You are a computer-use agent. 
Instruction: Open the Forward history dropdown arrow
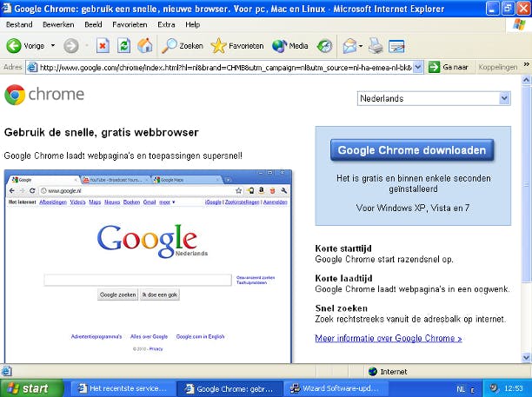point(87,45)
